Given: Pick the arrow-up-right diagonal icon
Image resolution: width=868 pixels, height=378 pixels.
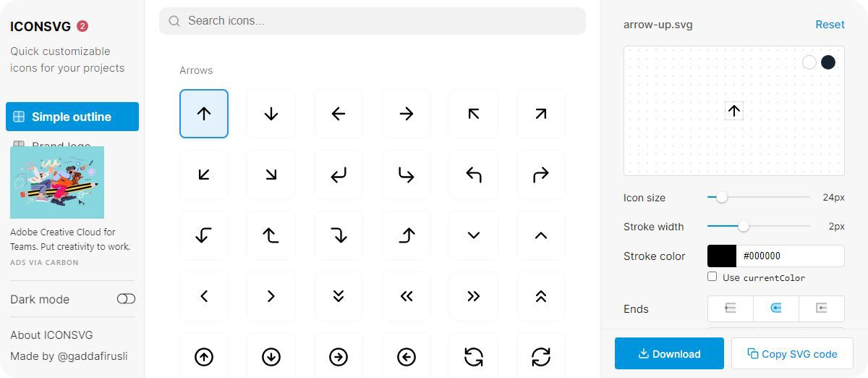Looking at the screenshot, I should (x=541, y=114).
